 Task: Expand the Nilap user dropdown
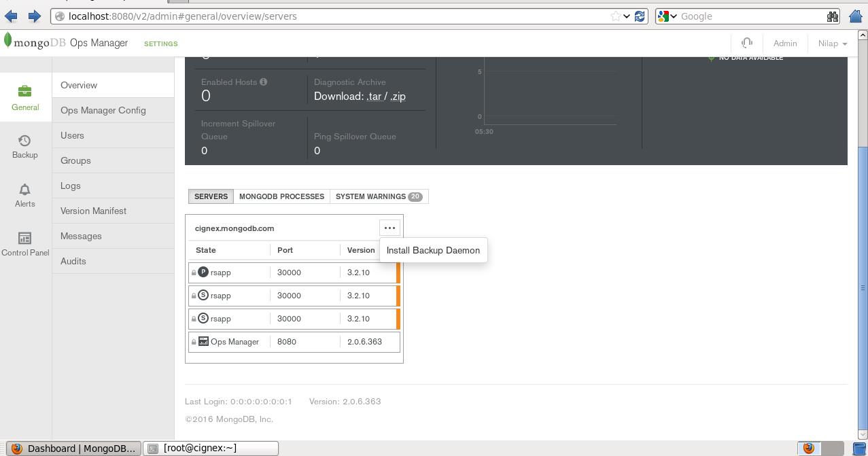(x=831, y=43)
